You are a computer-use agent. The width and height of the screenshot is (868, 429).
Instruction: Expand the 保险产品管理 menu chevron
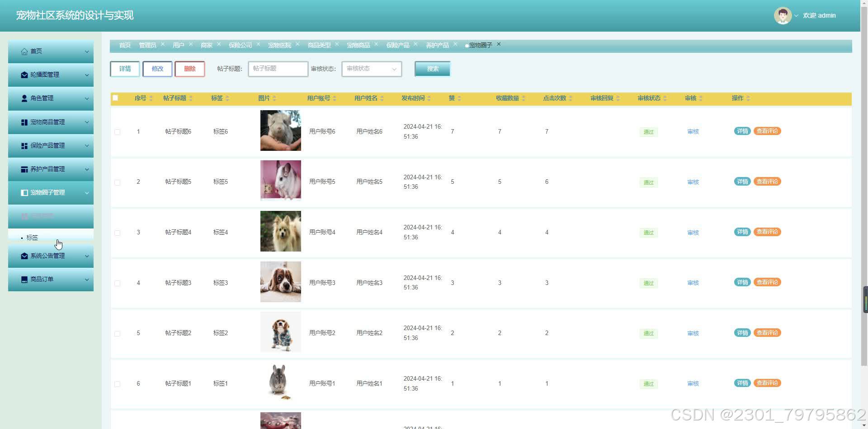pos(87,146)
